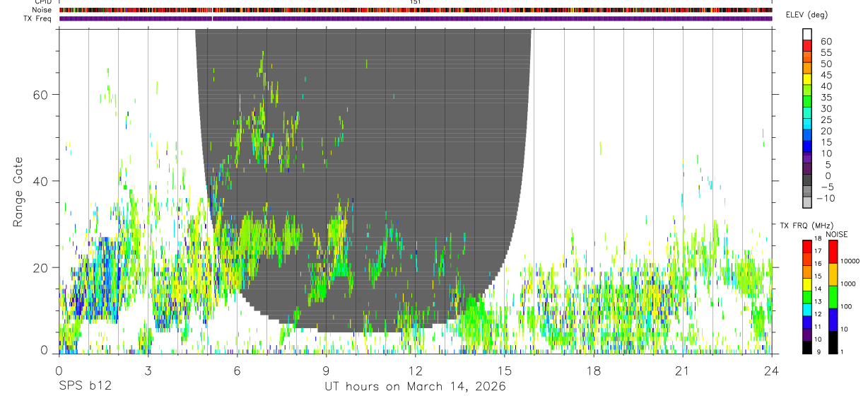Click the '50' value on the ELEV legend

[826, 64]
